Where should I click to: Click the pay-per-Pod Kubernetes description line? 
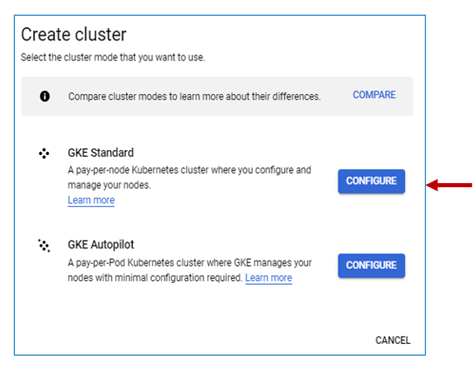point(190,263)
